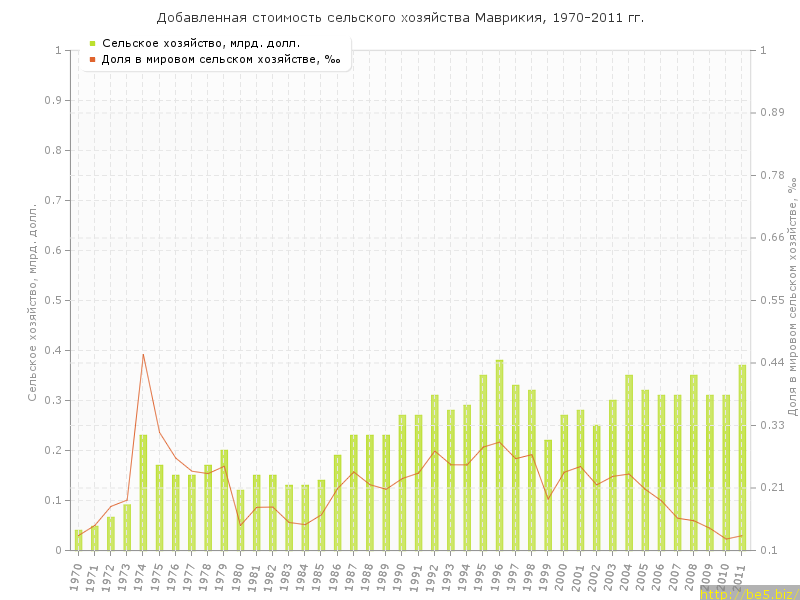
Task: Click the orange world share legend swatch
Action: tap(92, 59)
